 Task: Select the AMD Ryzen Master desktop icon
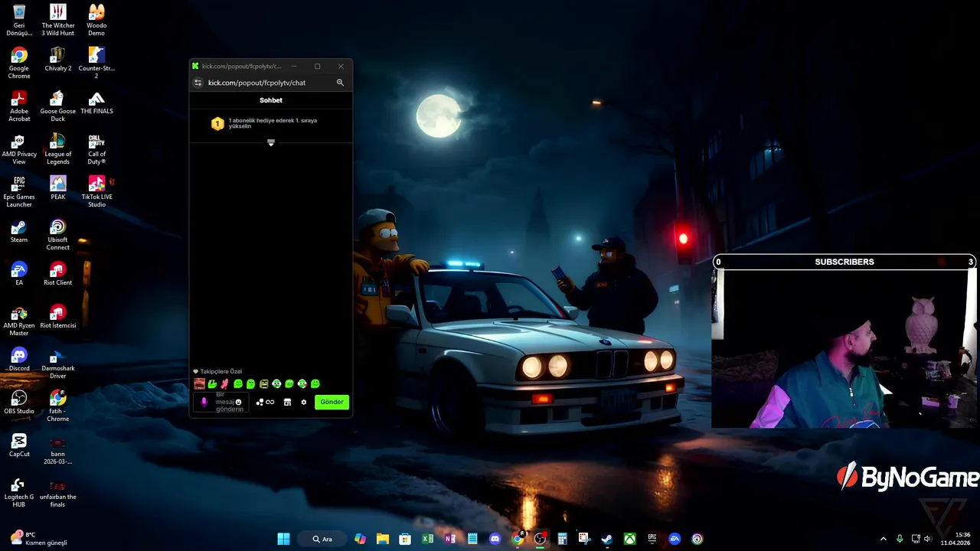point(19,321)
